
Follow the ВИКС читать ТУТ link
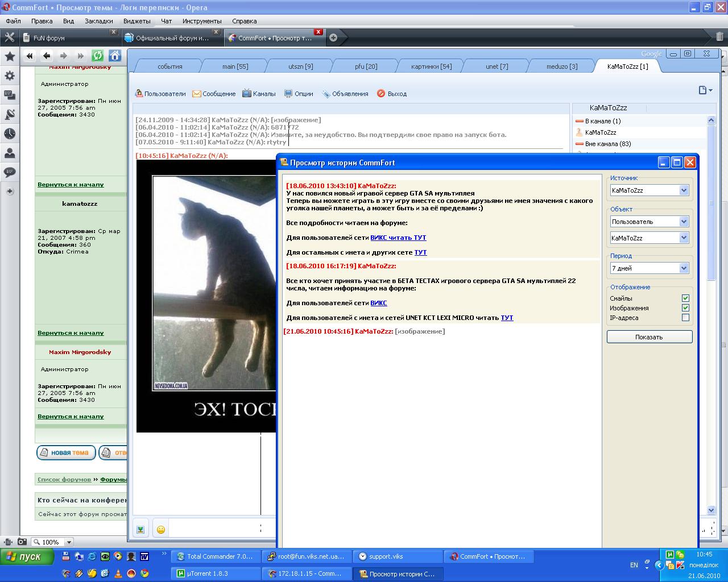click(x=398, y=238)
